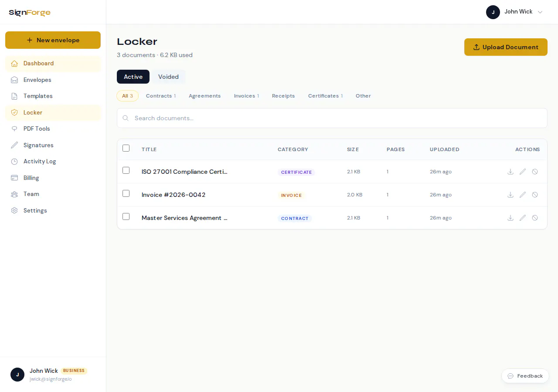Filter by Receipts category
This screenshot has height=392, width=558.
283,96
